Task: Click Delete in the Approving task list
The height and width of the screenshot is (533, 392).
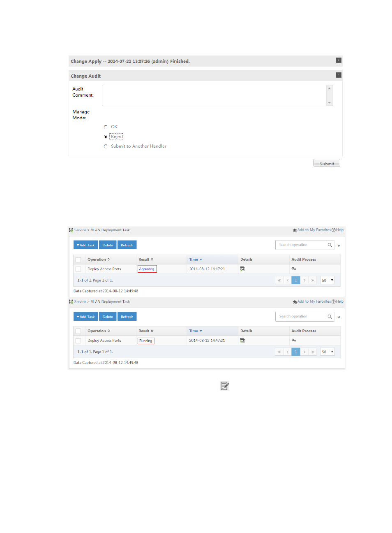Action: coord(108,245)
